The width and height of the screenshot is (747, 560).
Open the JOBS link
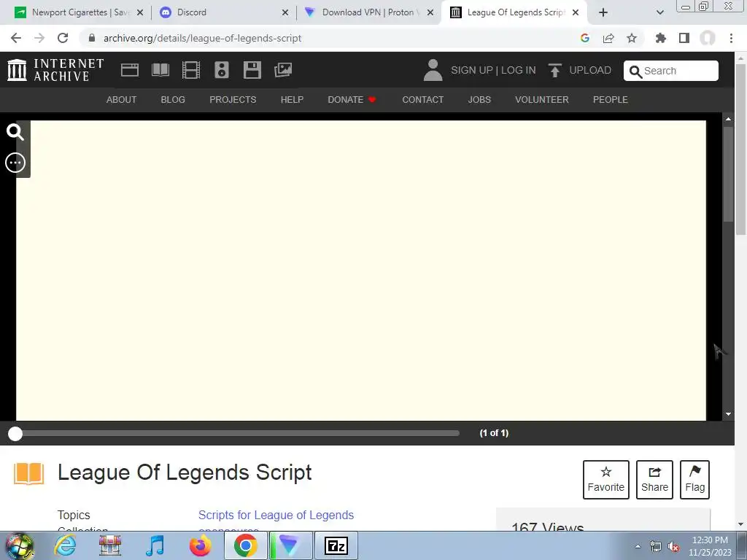pos(479,99)
